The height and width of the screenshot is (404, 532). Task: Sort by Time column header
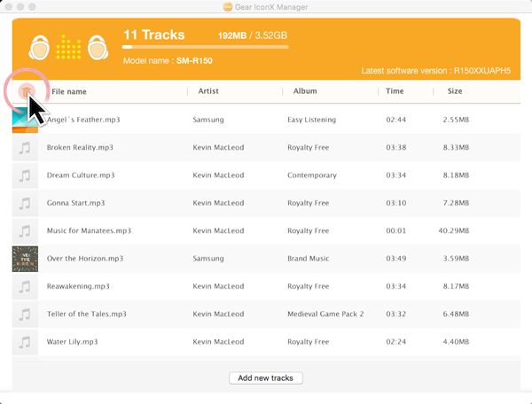(x=395, y=91)
